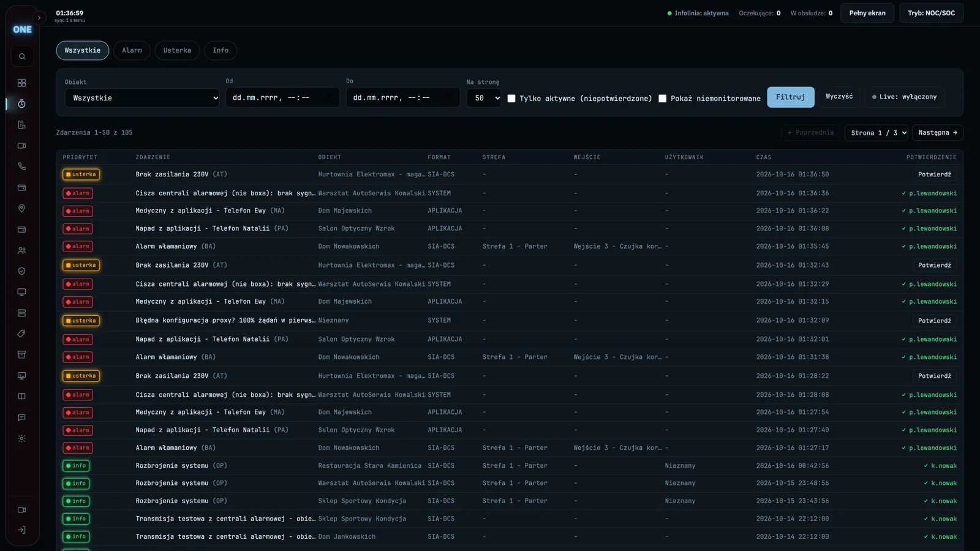Click the Następna page button
980x551 pixels.
pos(938,133)
